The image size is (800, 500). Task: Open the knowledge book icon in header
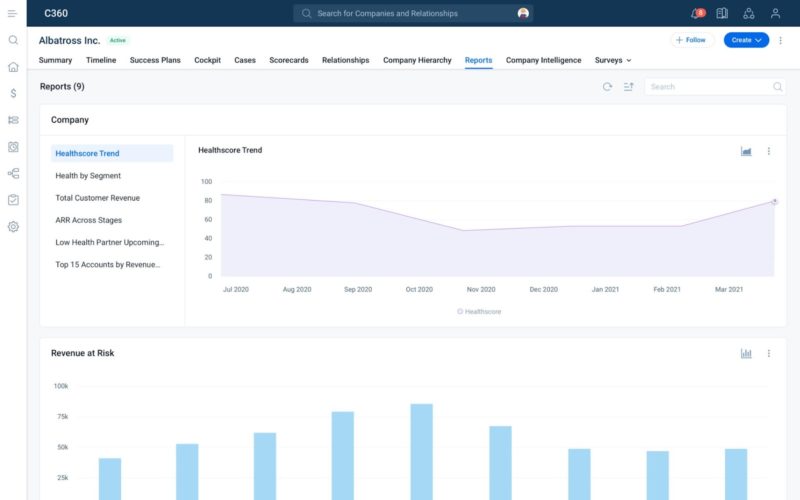[x=722, y=14]
